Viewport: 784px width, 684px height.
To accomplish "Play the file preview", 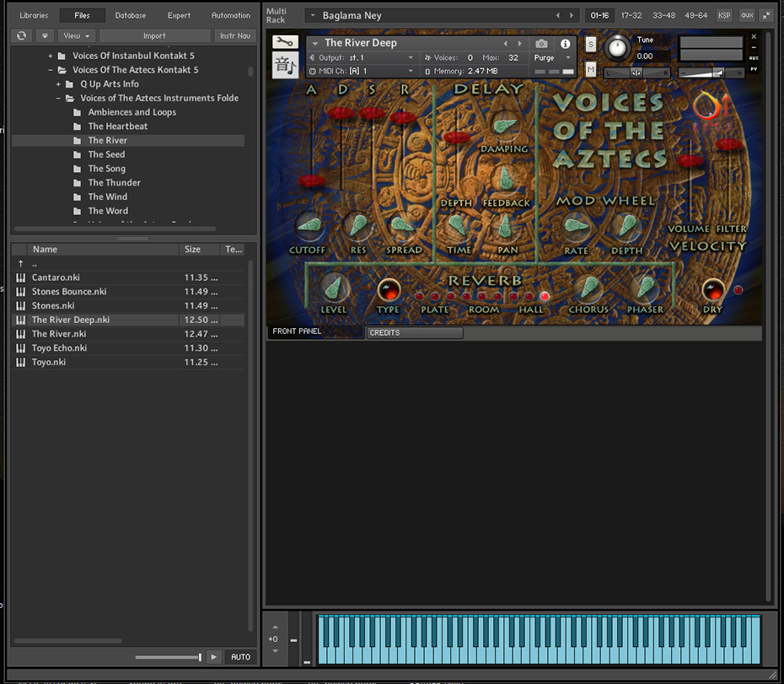I will 213,656.
